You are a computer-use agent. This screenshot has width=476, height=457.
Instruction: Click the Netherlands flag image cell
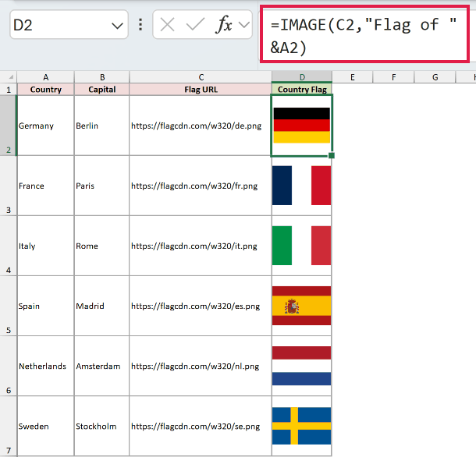coord(302,366)
